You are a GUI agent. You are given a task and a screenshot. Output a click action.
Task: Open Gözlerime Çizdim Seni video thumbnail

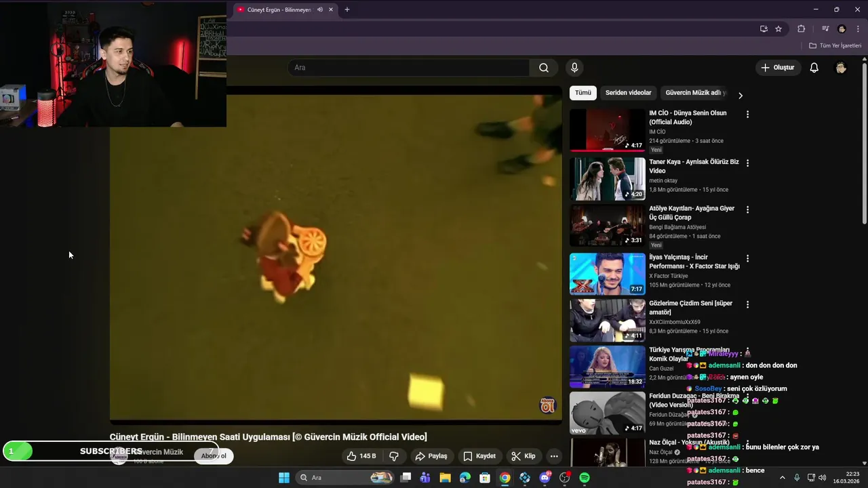pos(608,321)
